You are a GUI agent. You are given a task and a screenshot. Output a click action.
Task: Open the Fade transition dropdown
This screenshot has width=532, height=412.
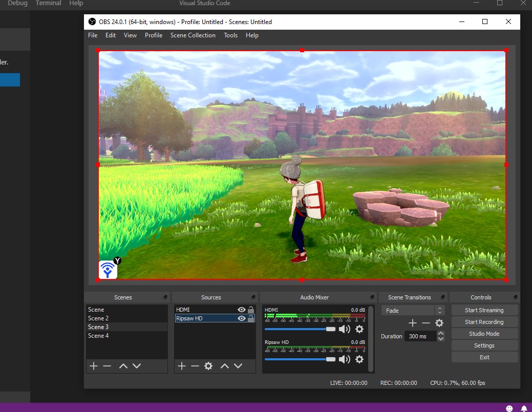point(413,310)
